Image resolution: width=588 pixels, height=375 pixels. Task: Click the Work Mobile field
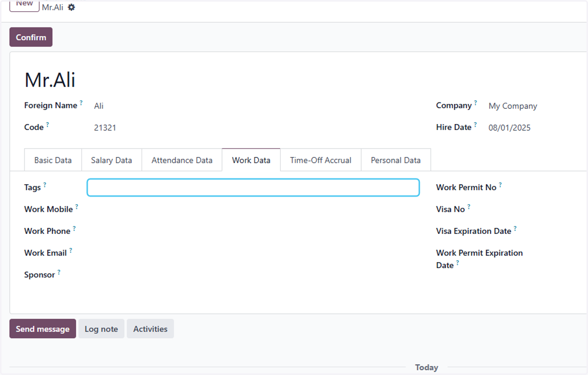[253, 209]
